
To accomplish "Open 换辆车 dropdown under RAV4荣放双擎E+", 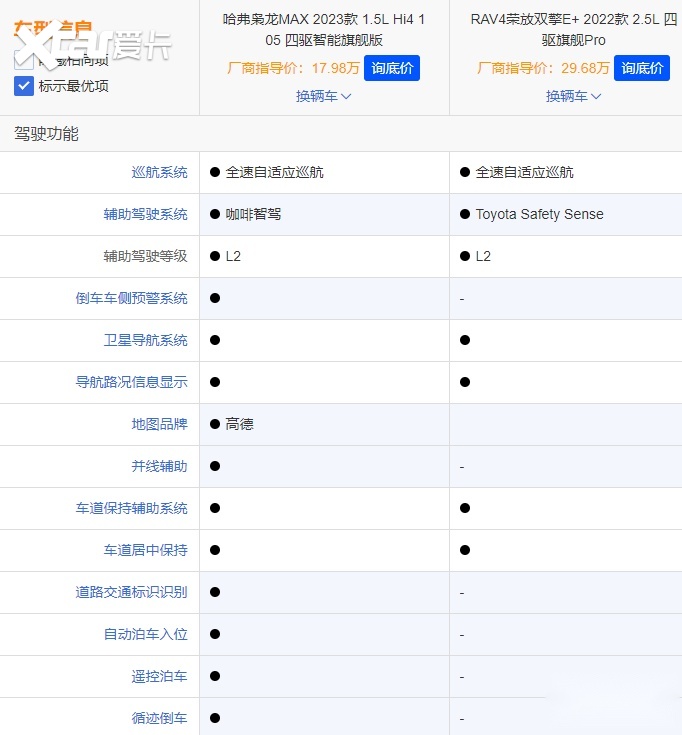I will coord(573,96).
